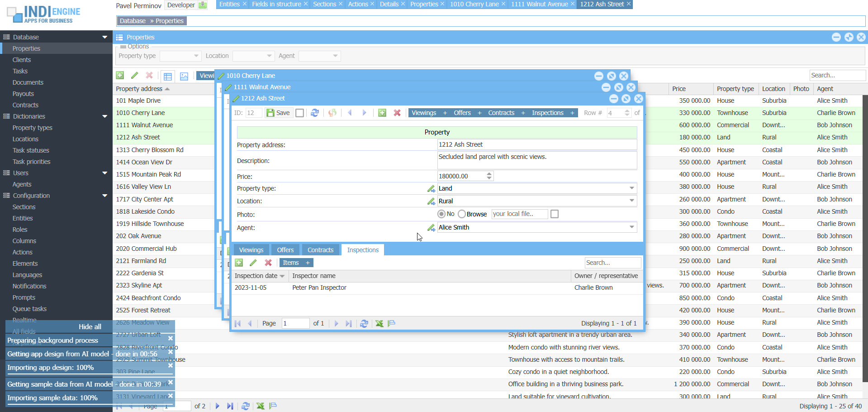Click the edit pencil icon in the Inspections toolbar
Viewport: 868px width, 412px height.
pos(253,263)
